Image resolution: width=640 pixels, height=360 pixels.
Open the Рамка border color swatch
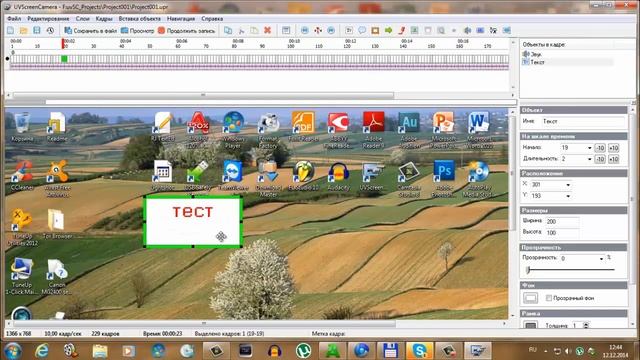pyautogui.click(x=530, y=325)
